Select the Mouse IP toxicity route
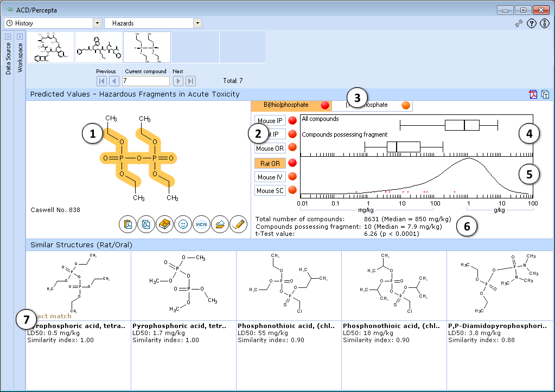This screenshot has height=392, width=555. [x=270, y=121]
